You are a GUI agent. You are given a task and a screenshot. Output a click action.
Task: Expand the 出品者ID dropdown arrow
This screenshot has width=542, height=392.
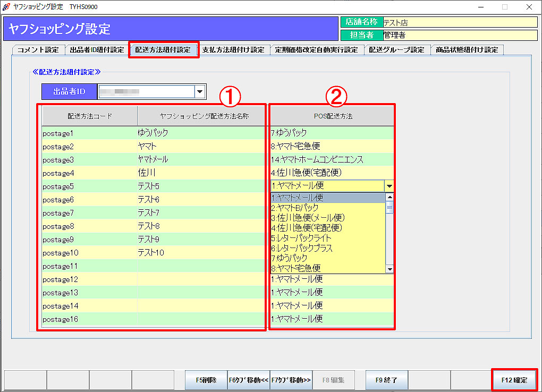200,92
